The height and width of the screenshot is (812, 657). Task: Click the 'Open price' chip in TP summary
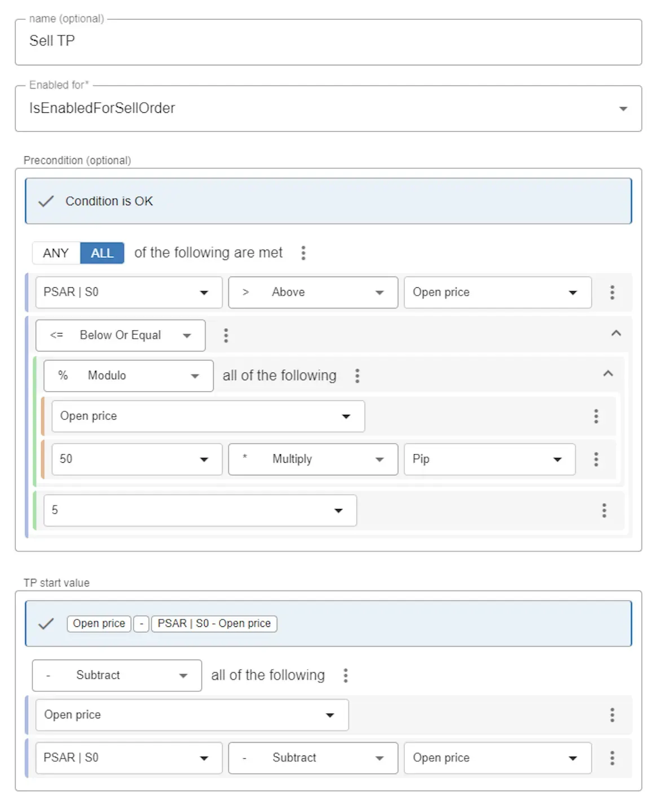(99, 624)
